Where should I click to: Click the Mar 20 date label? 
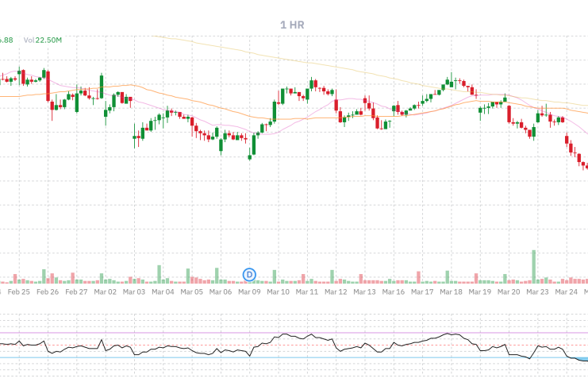click(509, 291)
